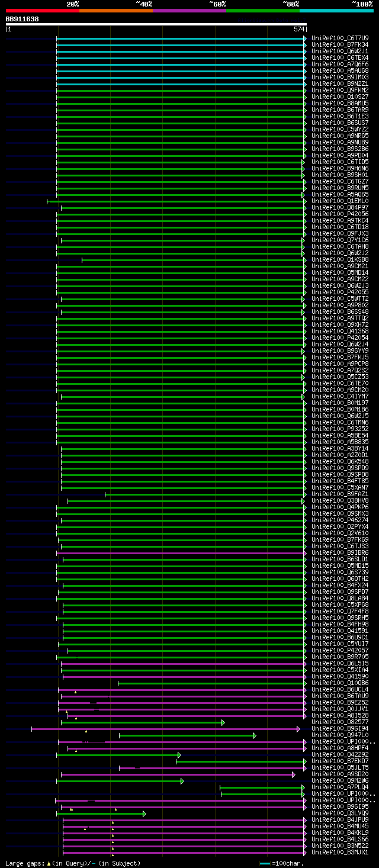The width and height of the screenshot is (379, 868).
Task: Select the UniRef100_B8AMU5 label
Action: pos(340,103)
